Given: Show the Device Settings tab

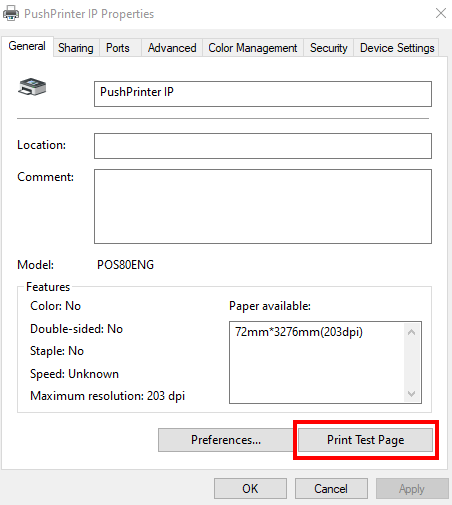Looking at the screenshot, I should point(397,48).
